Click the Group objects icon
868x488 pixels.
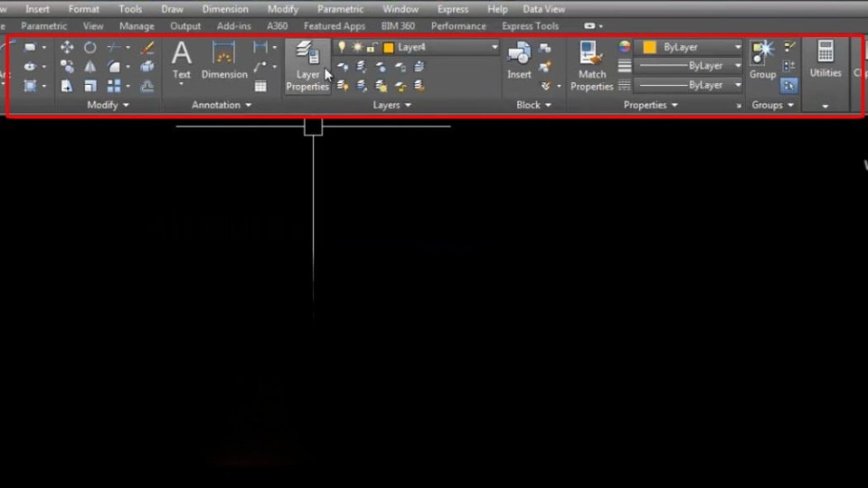(x=762, y=61)
